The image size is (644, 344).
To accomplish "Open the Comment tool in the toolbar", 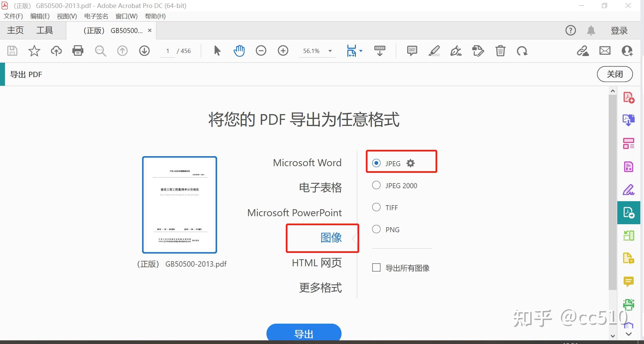I will (x=412, y=51).
